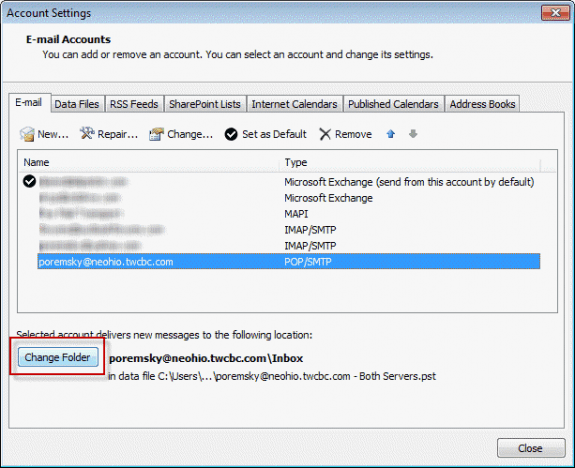Screen dimensions: 575x468
Task: Click the Repair tools icon
Action: [87, 134]
